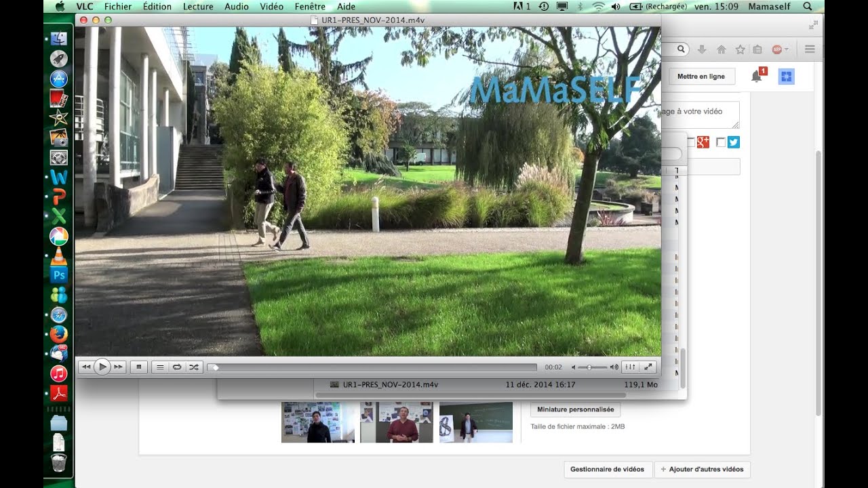Launch Excel in the Dock
Viewport: 868px width, 488px height.
[59, 217]
